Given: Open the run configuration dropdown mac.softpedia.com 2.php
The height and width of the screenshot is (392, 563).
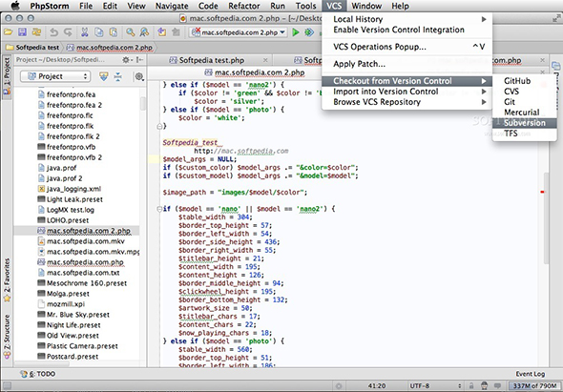Looking at the screenshot, I should [239, 32].
